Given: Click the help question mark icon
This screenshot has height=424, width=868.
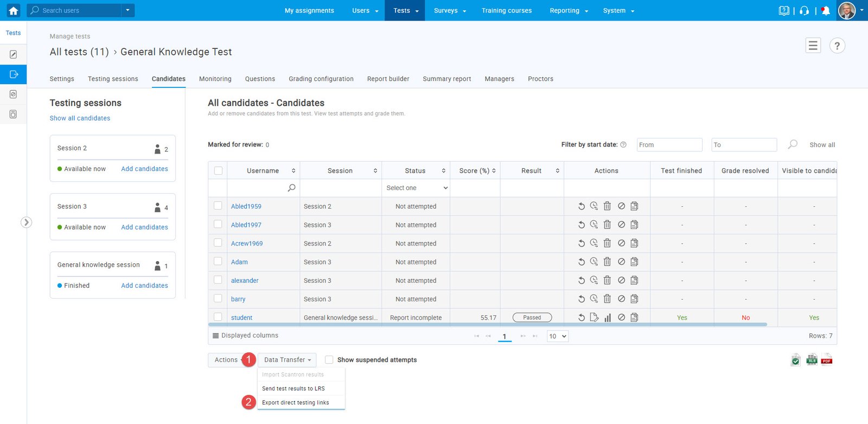Looking at the screenshot, I should [x=837, y=46].
